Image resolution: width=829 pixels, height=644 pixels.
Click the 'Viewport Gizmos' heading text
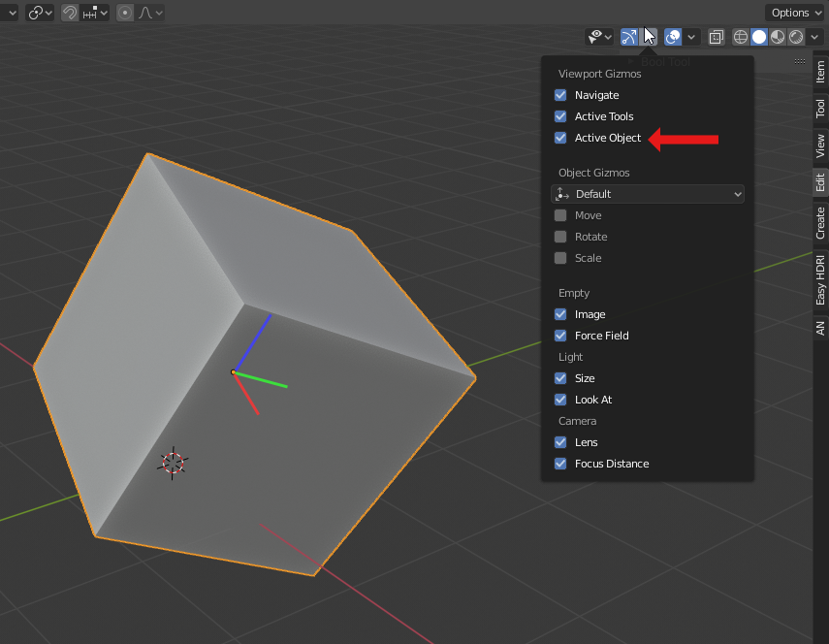click(x=599, y=74)
